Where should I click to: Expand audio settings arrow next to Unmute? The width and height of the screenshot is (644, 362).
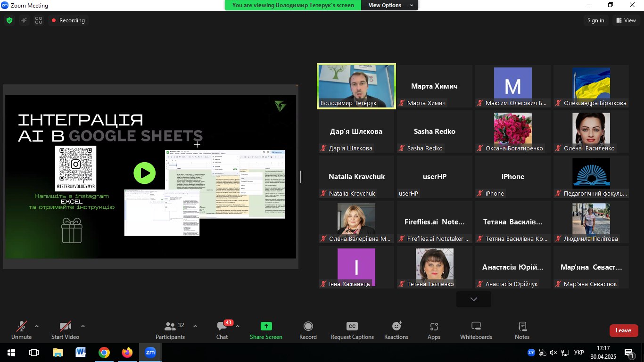coord(37,326)
